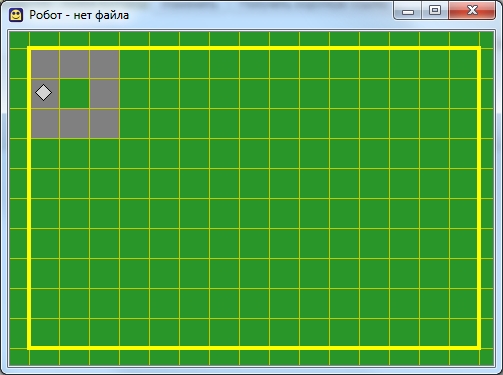Click the top middle gray painted cell
503x375 pixels.
[74, 64]
